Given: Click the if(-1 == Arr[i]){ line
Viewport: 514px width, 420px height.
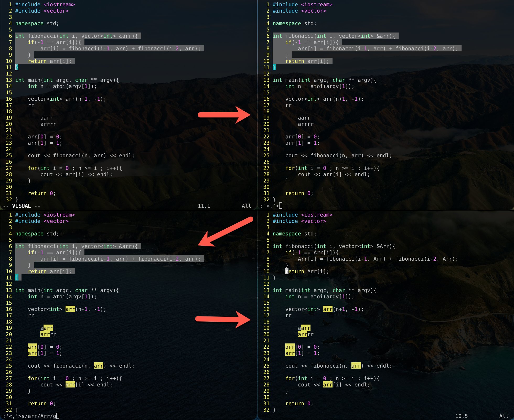Looking at the screenshot, I should pos(312,252).
